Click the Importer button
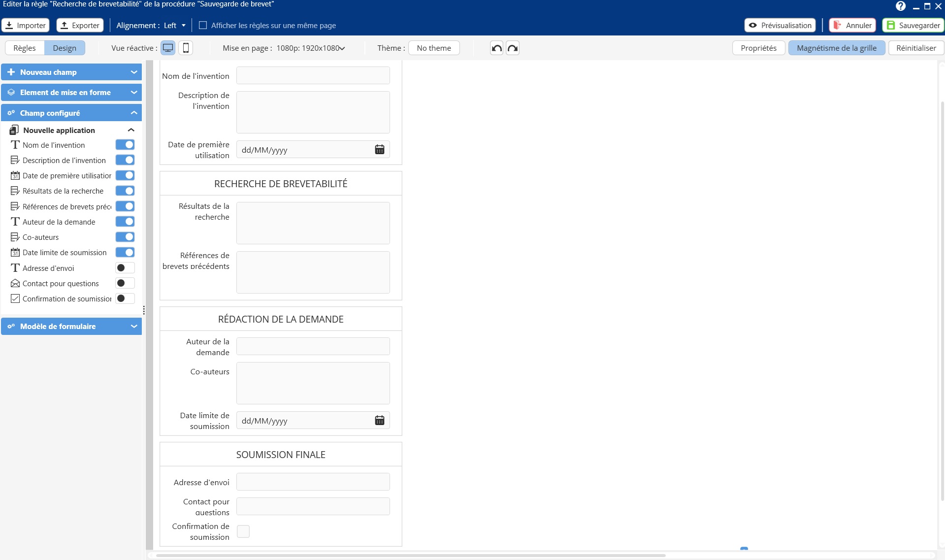The width and height of the screenshot is (945, 560). click(26, 25)
